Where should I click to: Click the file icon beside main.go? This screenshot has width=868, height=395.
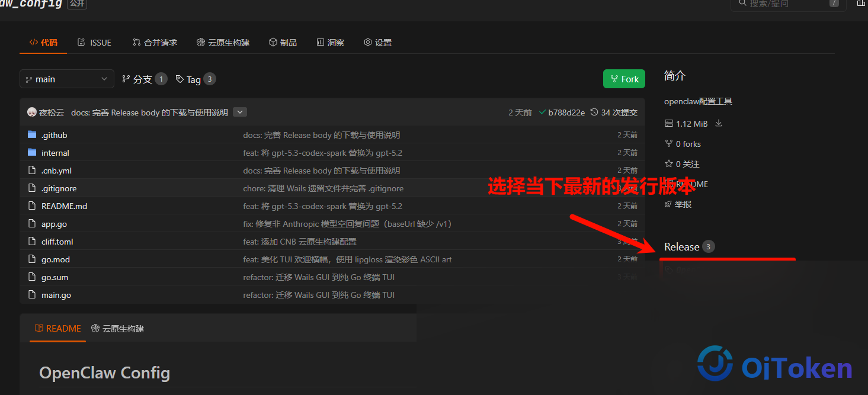pos(32,295)
